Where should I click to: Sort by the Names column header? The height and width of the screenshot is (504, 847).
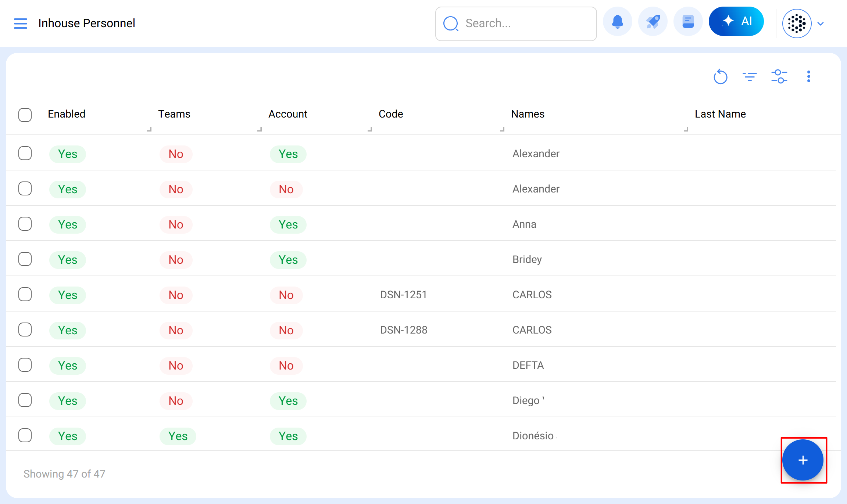[528, 114]
